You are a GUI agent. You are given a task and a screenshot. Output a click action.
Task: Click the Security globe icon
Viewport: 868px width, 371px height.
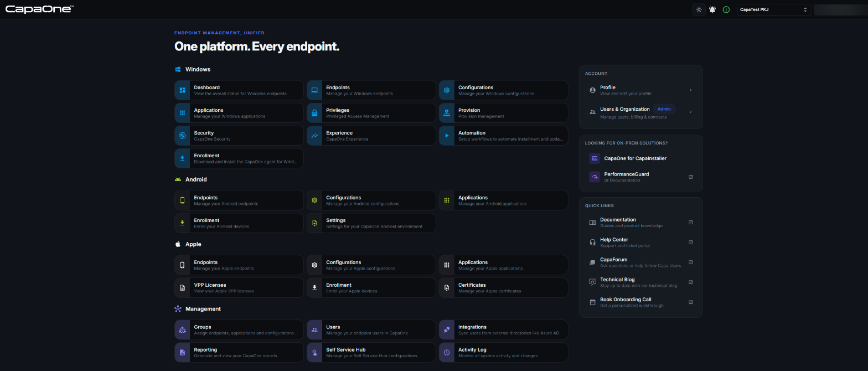pos(182,136)
